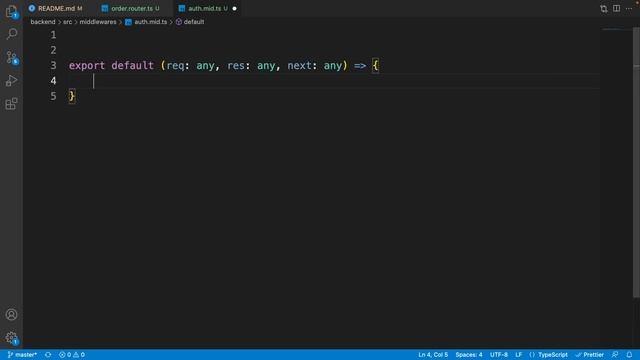The height and width of the screenshot is (360, 640).
Task: Click the arrow => operator on line 3
Action: click(x=360, y=65)
